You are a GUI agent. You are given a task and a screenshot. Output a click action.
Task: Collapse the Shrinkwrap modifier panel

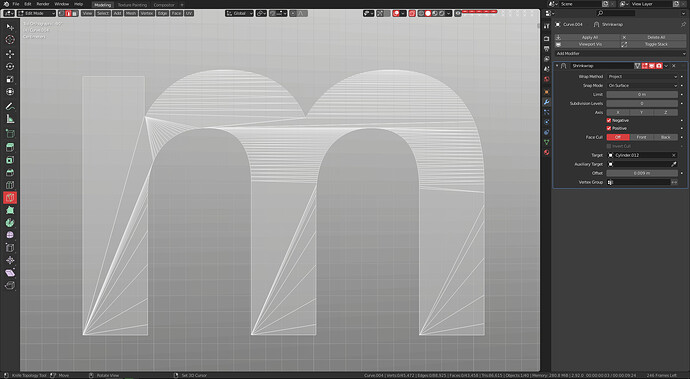[x=557, y=66]
